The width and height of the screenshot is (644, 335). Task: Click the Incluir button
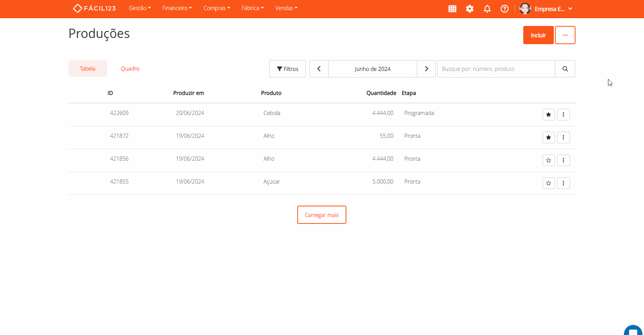(538, 35)
